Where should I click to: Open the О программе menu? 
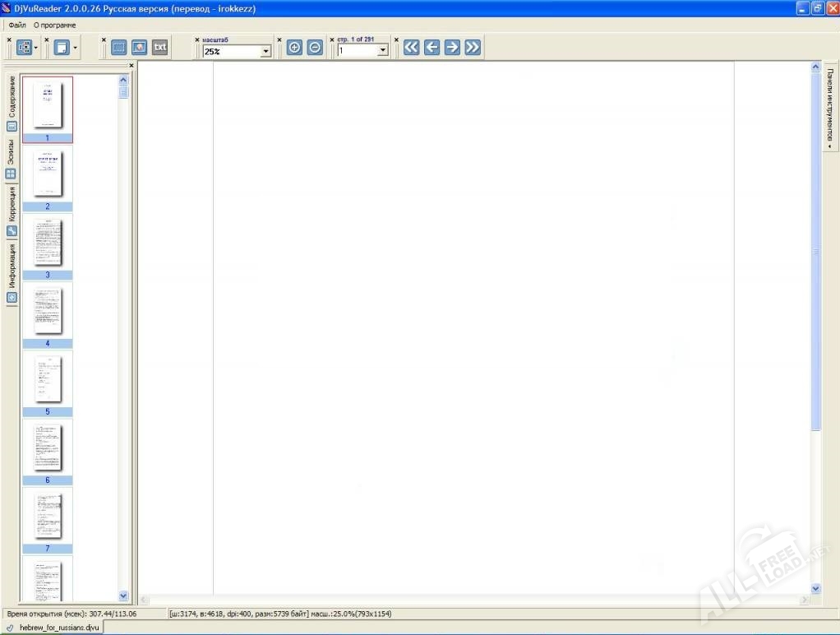click(x=55, y=25)
